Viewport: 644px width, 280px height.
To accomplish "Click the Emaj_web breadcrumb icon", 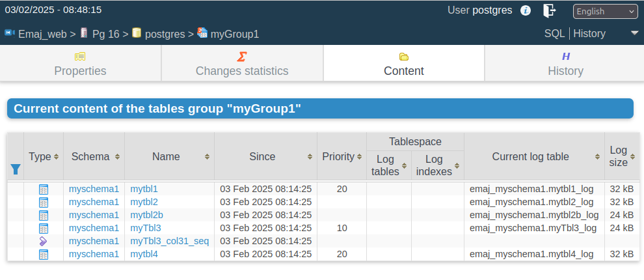I will [10, 33].
